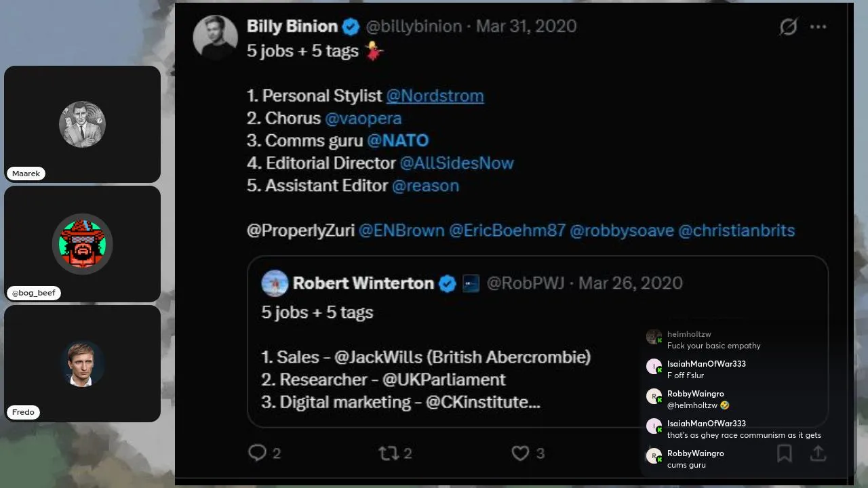The image size is (868, 488).
Task: Open the @NATO mention link
Action: click(397, 141)
